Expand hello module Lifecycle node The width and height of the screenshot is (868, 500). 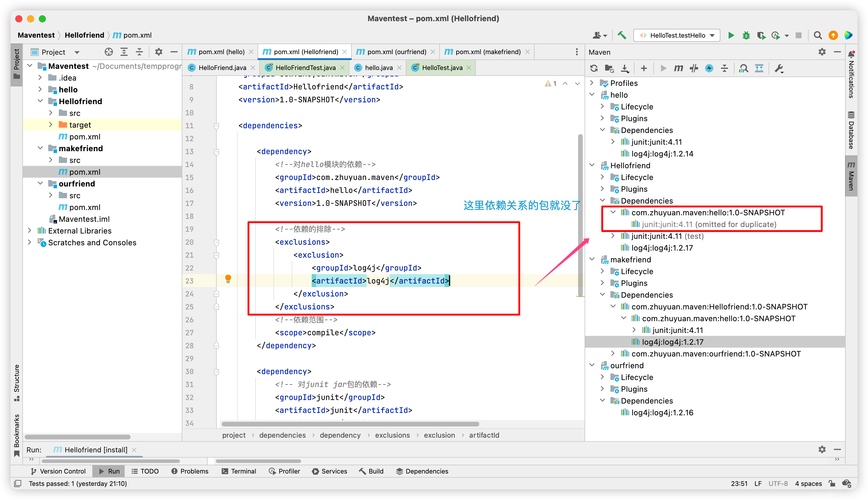pyautogui.click(x=602, y=106)
